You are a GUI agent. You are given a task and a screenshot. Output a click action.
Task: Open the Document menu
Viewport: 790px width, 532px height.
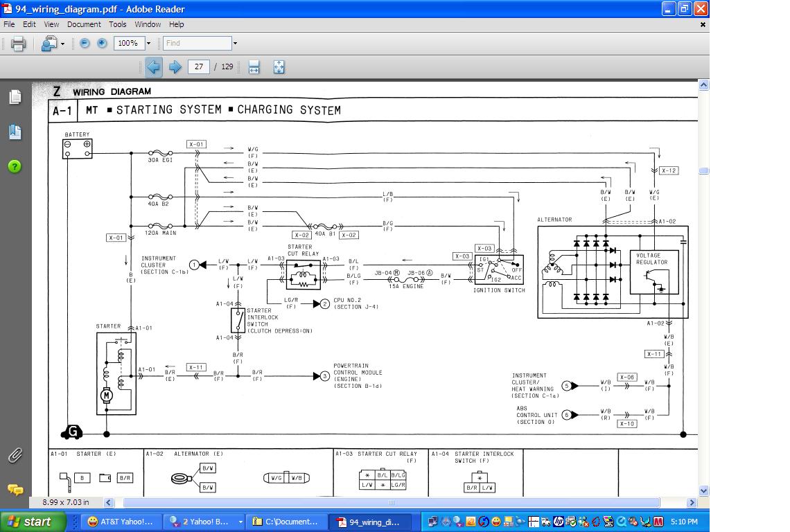pyautogui.click(x=84, y=24)
